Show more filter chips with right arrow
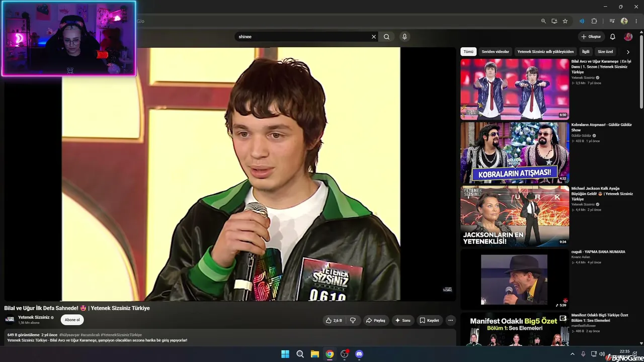Image resolution: width=644 pixels, height=362 pixels. coord(628,52)
